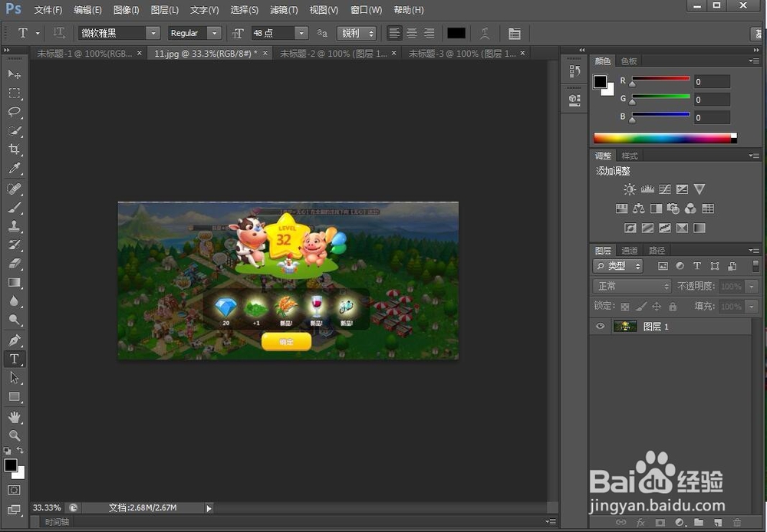Align text left
The image size is (767, 532).
coord(393,33)
